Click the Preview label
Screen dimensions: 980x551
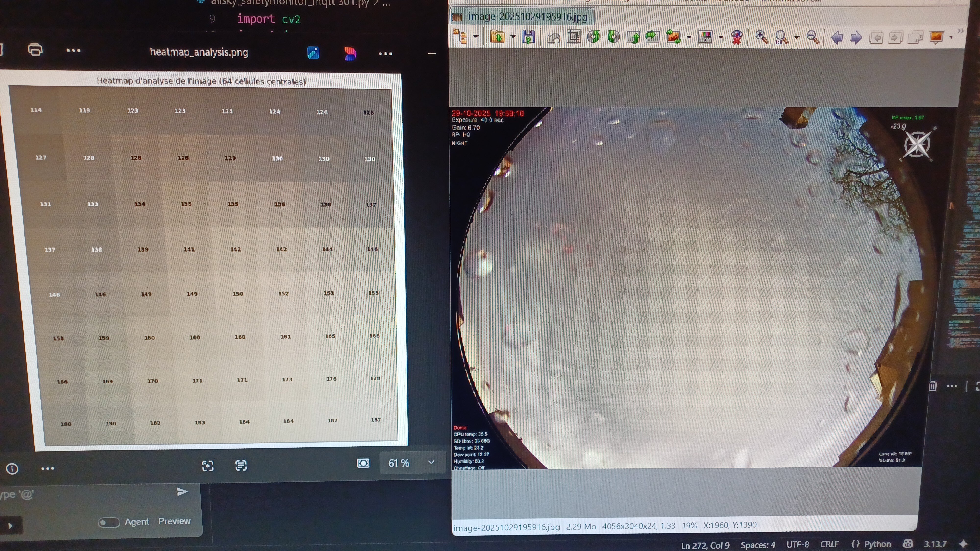pos(174,521)
